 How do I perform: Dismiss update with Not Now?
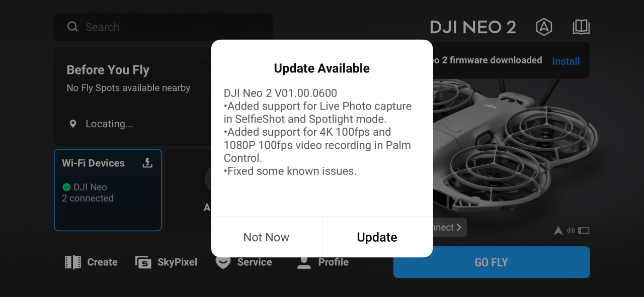click(x=266, y=237)
